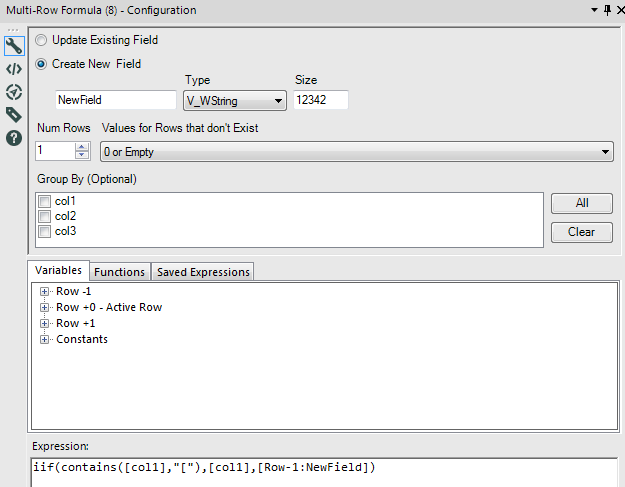Click the Num Rows value field
625x487 pixels.
55,151
